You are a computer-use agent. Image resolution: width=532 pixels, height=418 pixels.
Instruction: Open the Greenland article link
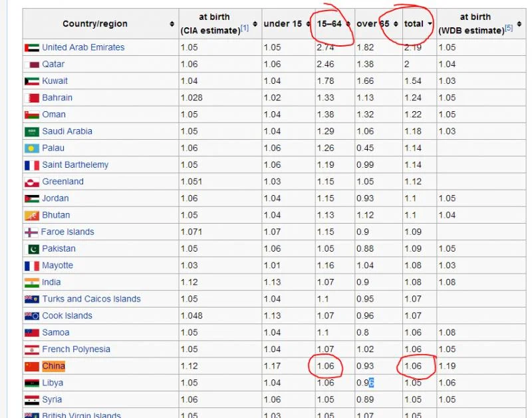(63, 182)
